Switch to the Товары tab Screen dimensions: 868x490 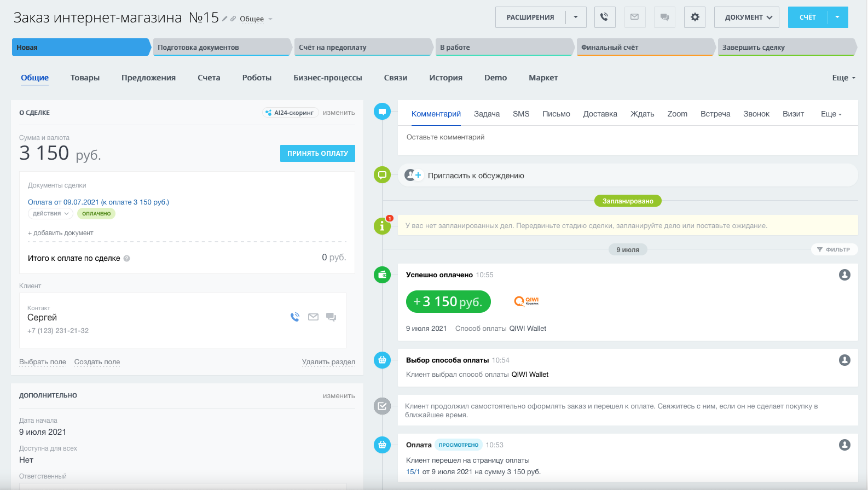85,78
